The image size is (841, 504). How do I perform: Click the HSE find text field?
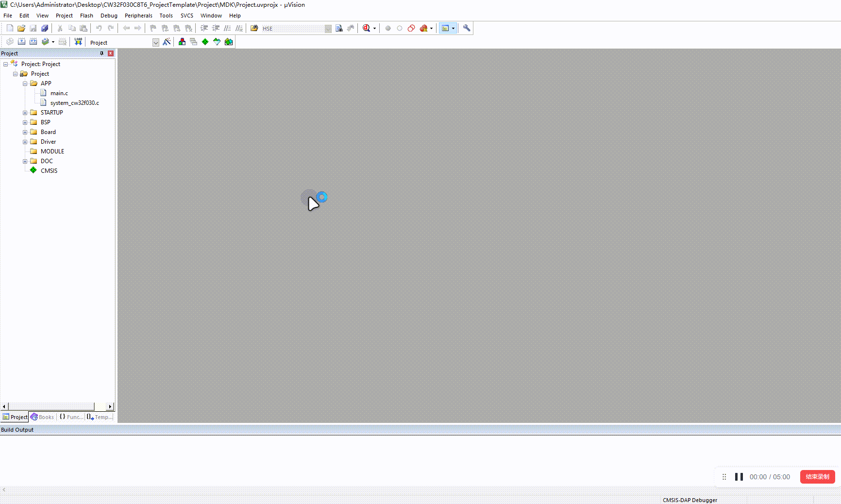pos(293,29)
